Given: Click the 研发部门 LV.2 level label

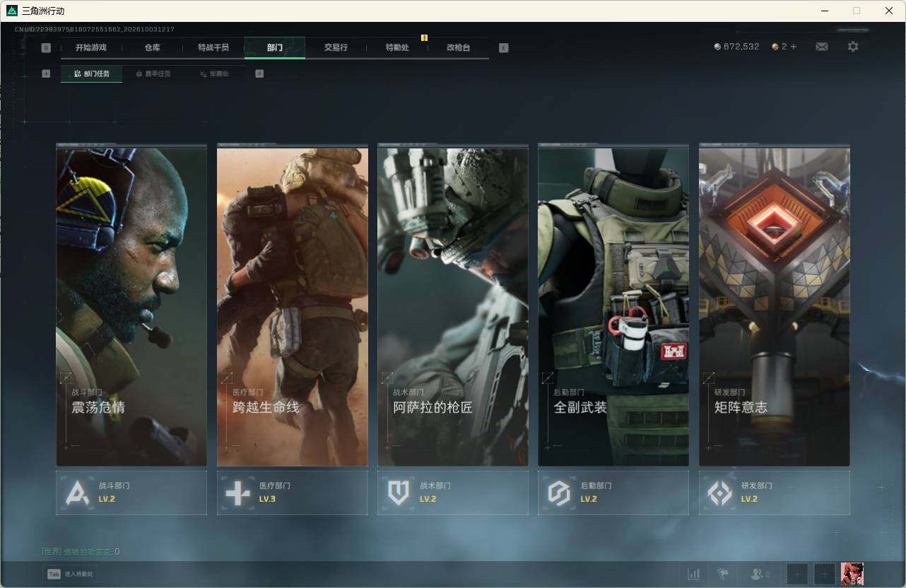Looking at the screenshot, I should point(749,499).
